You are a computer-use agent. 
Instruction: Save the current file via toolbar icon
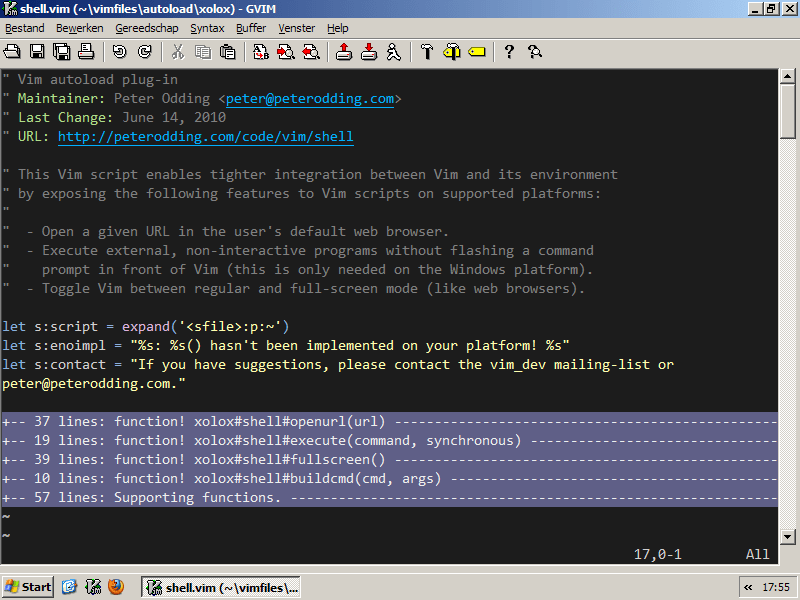pos(36,52)
